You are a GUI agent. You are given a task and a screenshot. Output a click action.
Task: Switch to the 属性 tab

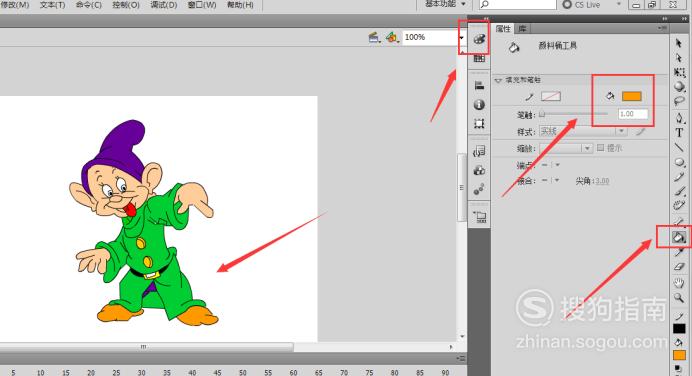click(x=503, y=29)
